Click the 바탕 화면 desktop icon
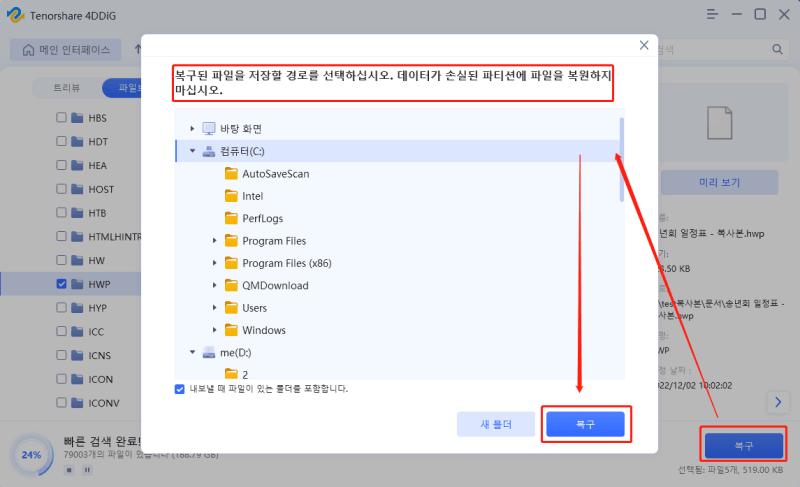This screenshot has height=487, width=800. [x=209, y=129]
